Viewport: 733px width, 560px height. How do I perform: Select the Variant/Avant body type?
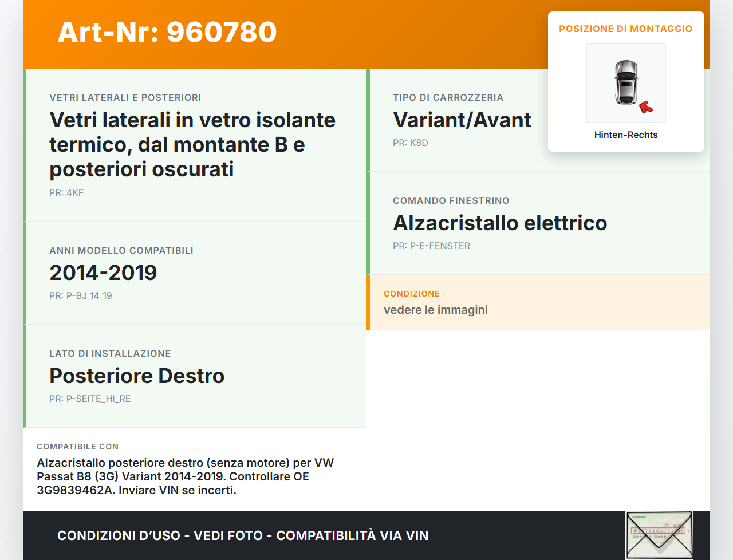[462, 120]
